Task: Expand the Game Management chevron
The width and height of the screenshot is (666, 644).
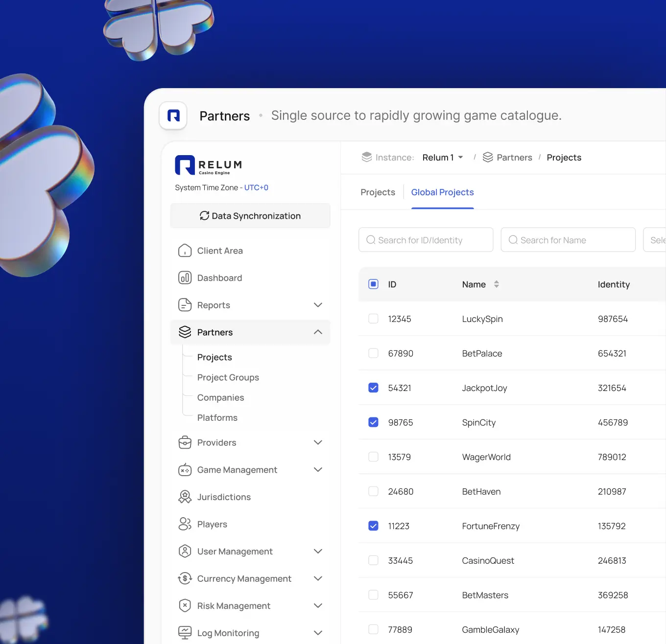Action: [x=318, y=470]
